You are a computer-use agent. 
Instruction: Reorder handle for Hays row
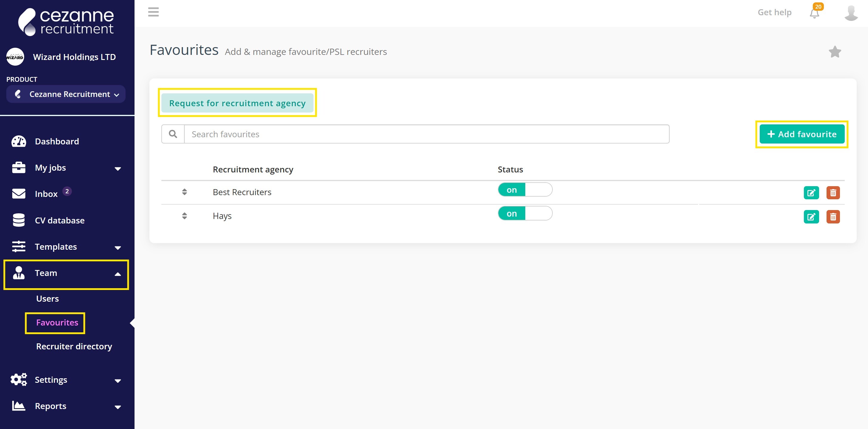pos(184,216)
